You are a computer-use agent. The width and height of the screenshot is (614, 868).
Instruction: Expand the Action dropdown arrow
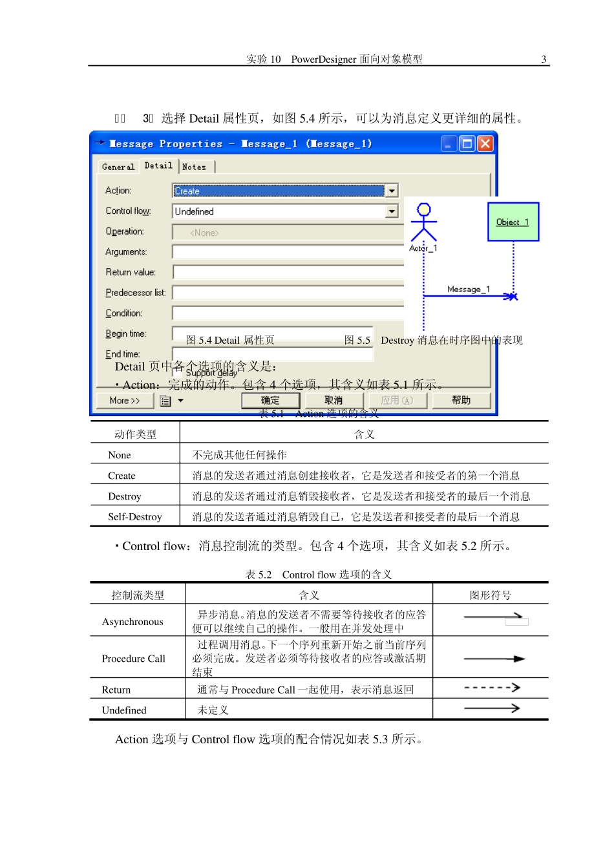[392, 191]
